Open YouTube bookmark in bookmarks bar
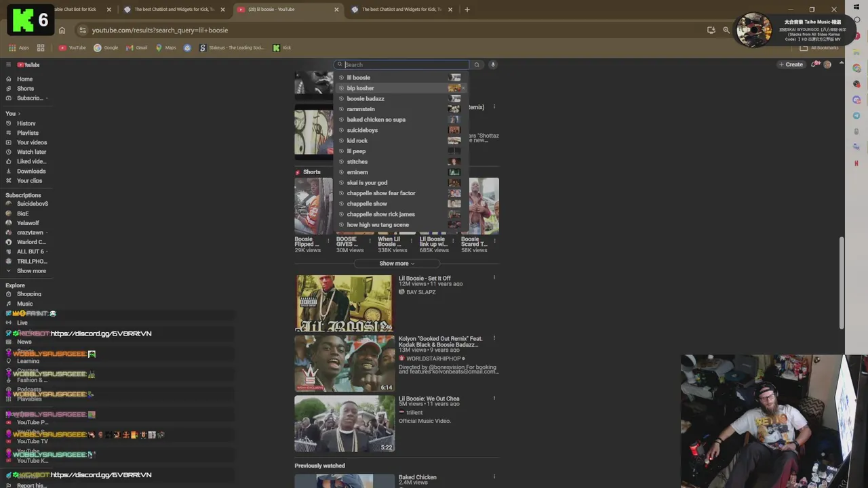This screenshot has height=488, width=868. pyautogui.click(x=73, y=48)
